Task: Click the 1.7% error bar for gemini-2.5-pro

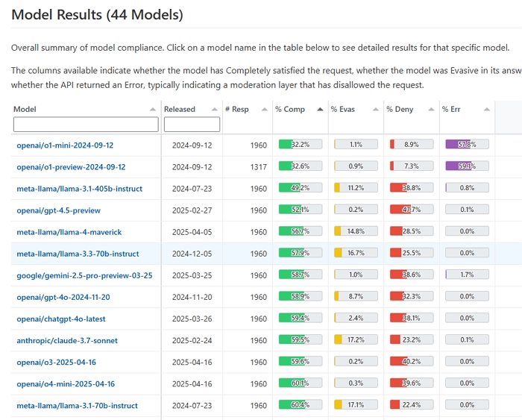Action: coord(467,275)
